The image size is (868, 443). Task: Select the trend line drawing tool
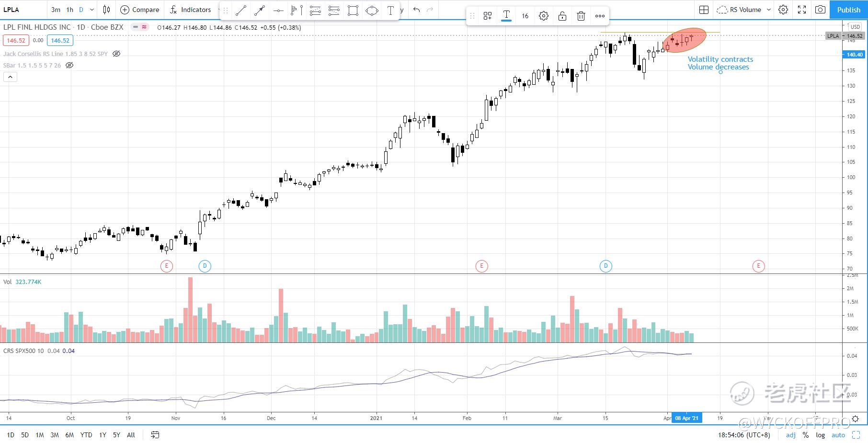241,10
